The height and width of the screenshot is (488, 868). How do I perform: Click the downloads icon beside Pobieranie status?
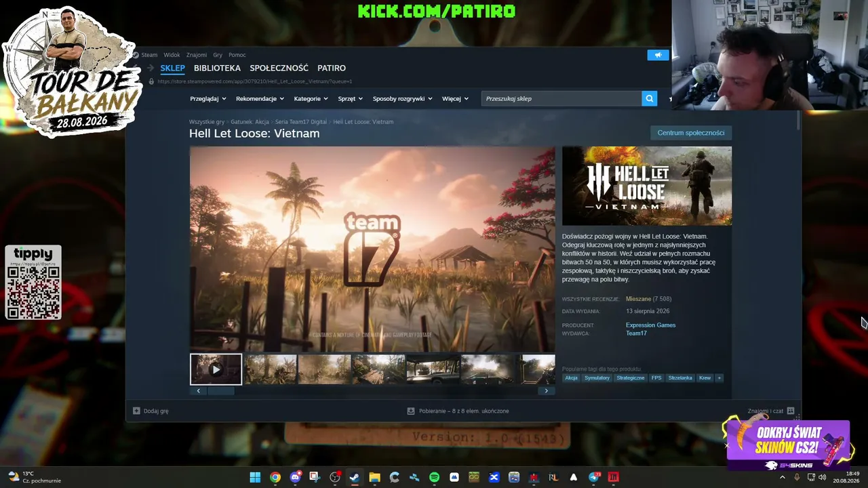(x=410, y=411)
